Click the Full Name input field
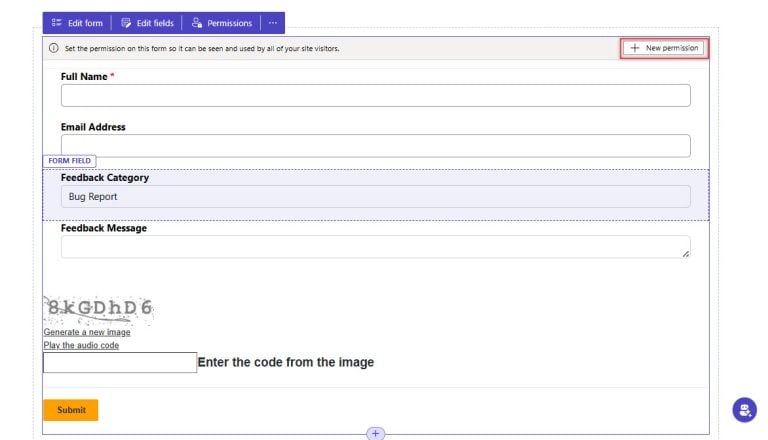 tap(375, 95)
